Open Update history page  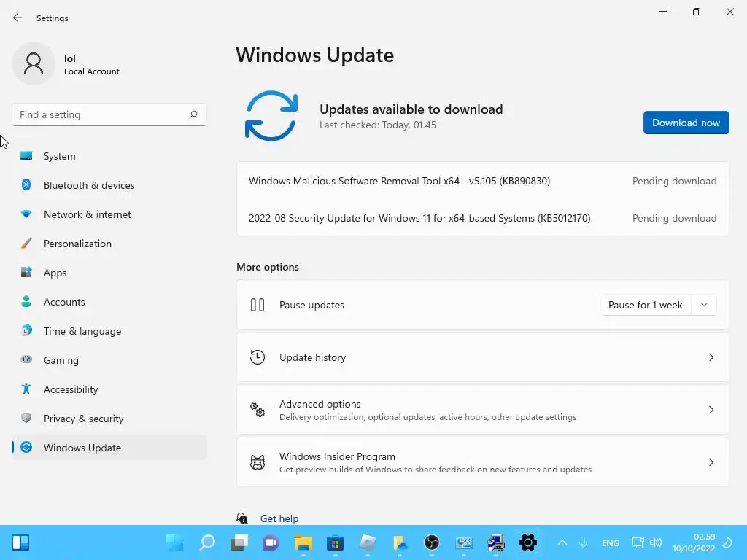(x=483, y=357)
